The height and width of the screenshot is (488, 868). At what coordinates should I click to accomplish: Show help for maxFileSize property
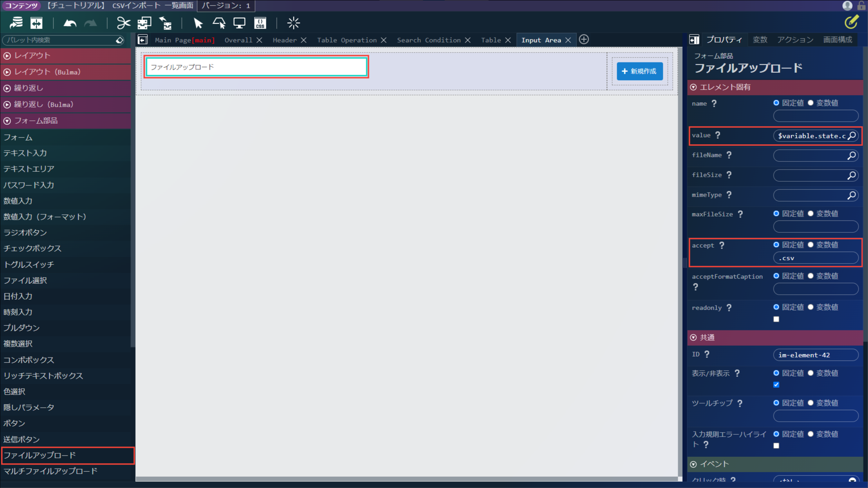[741, 214]
